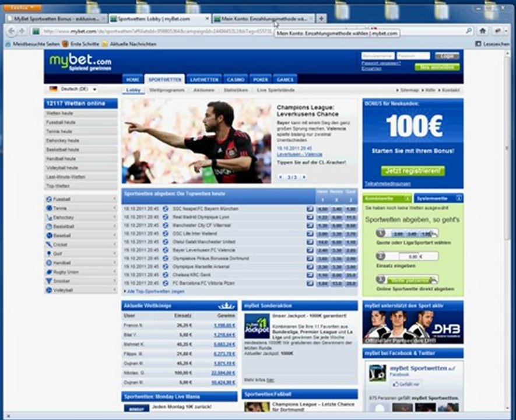Open statistics icon for Chelsea KRC Genk
This screenshot has height=420, width=516.
(310, 275)
